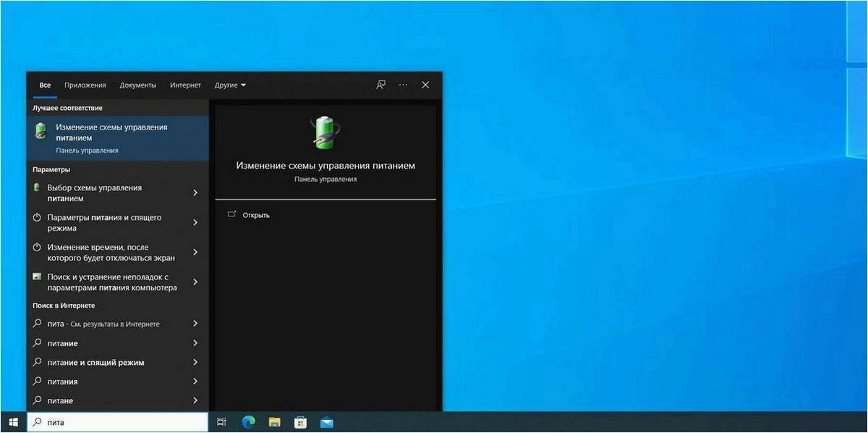Open Task View from the taskbar

[221, 422]
